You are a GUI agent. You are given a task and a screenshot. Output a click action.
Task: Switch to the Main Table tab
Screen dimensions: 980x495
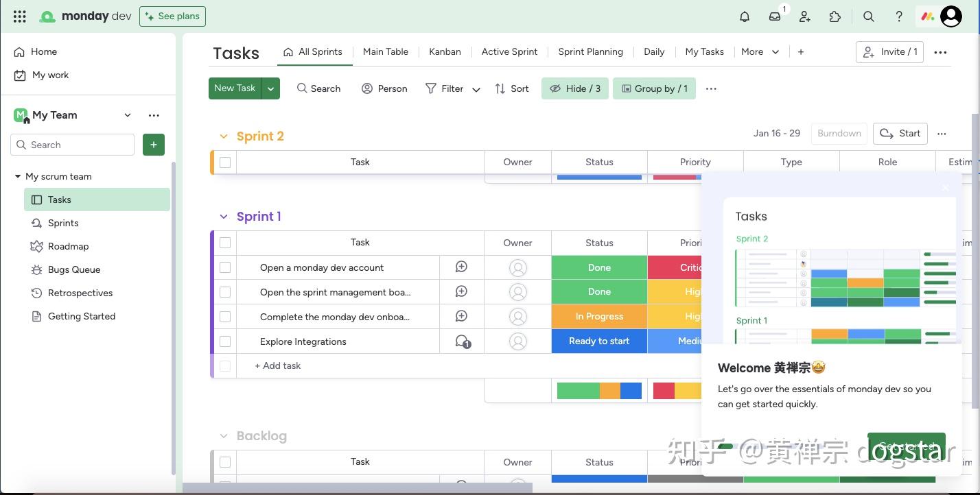pos(386,51)
